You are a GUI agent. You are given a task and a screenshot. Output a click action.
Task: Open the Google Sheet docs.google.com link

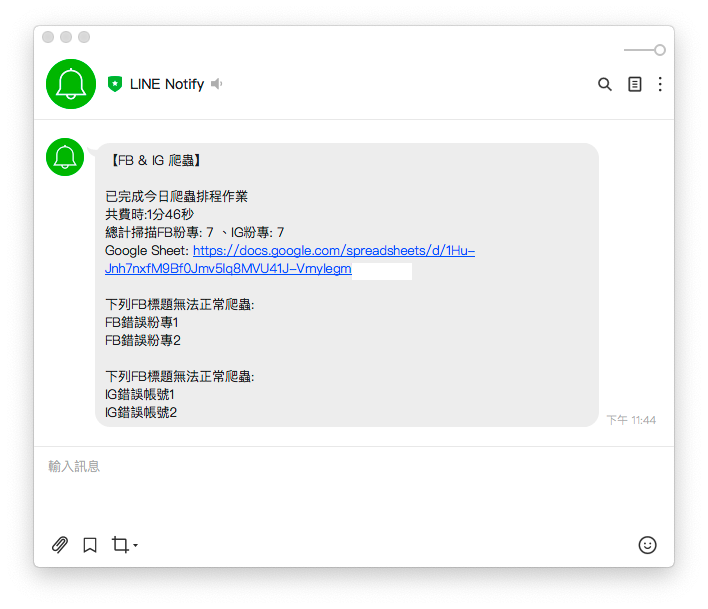click(334, 251)
